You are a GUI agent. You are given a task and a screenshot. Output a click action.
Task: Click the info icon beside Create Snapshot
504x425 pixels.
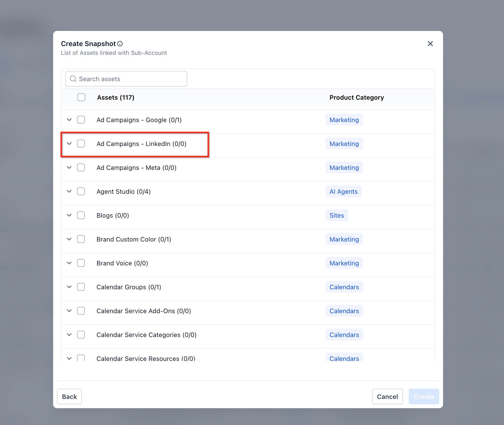tap(120, 44)
